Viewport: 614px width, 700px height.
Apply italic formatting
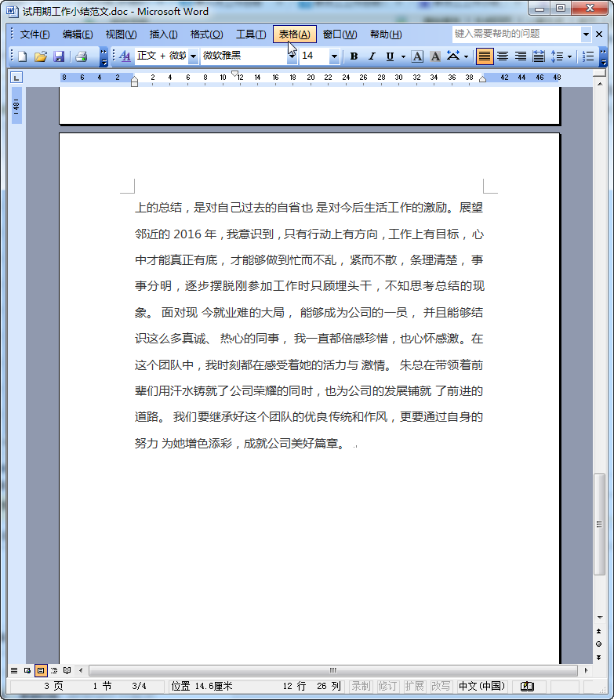tap(372, 56)
